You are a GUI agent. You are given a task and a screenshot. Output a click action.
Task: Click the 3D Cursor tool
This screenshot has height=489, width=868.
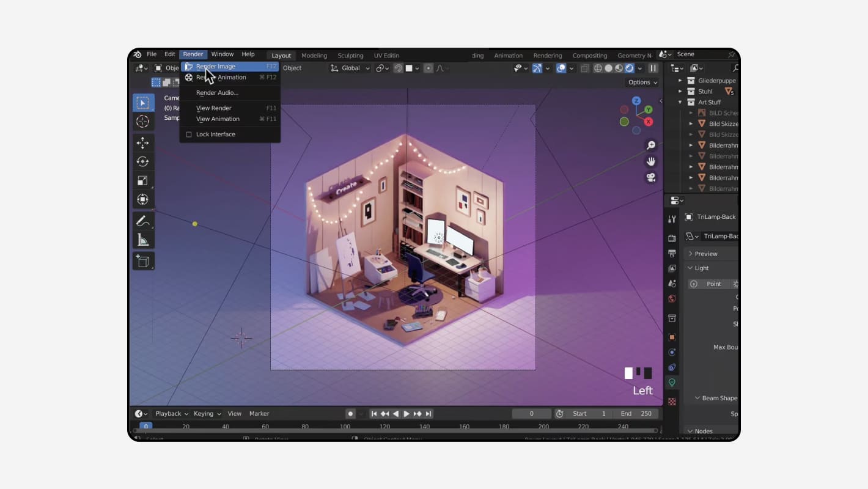click(x=142, y=121)
